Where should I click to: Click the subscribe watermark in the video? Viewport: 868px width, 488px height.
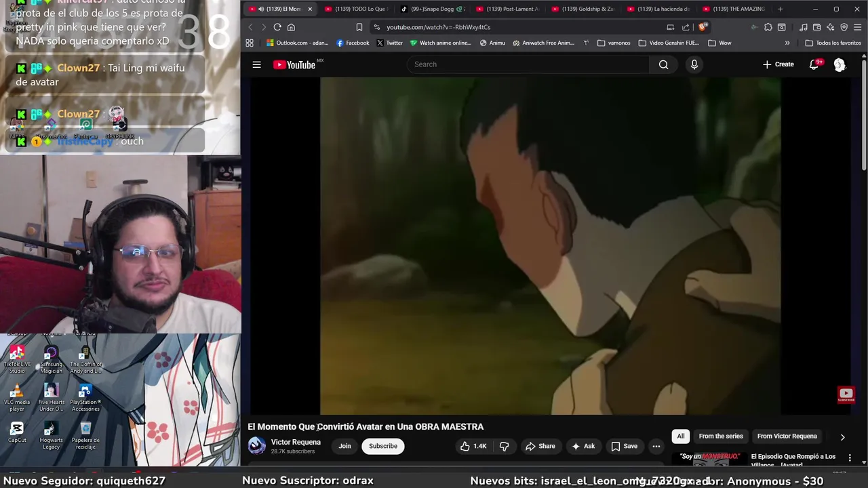coord(846,394)
